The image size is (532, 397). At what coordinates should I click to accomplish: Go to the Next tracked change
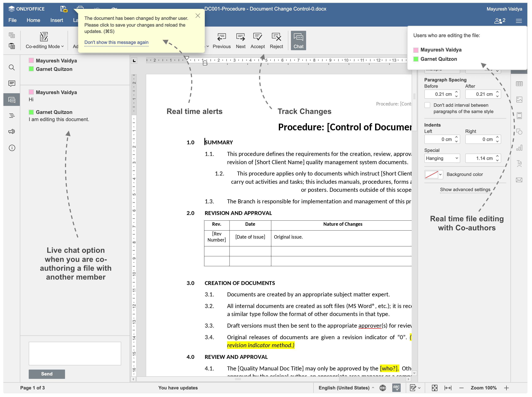[x=240, y=40]
